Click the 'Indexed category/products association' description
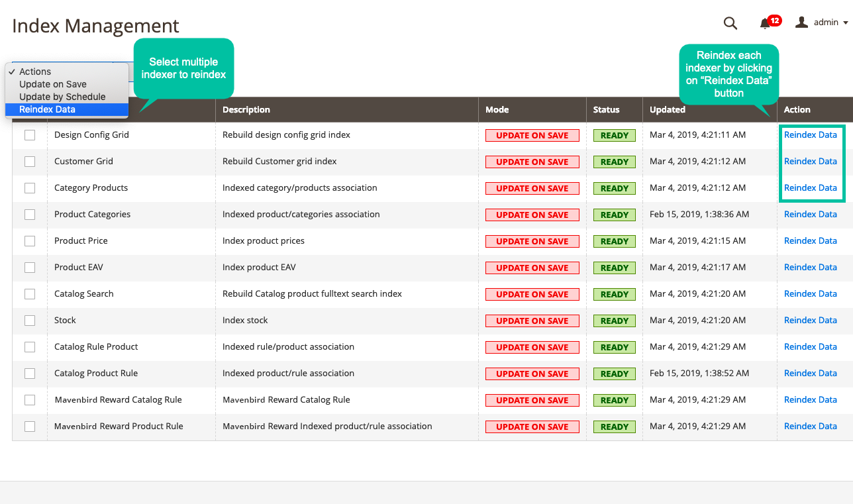 pos(300,187)
